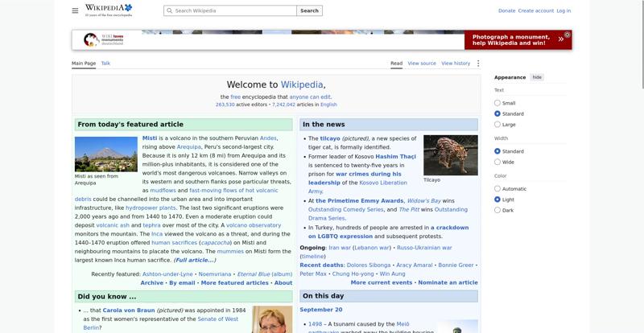
Task: Click the magnifier icon in the search box
Action: [x=170, y=10]
